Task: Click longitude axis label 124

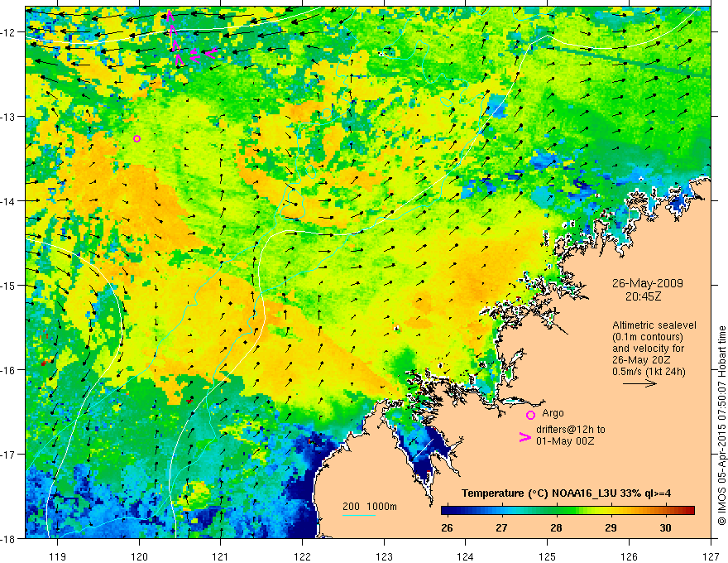Action: tap(466, 556)
